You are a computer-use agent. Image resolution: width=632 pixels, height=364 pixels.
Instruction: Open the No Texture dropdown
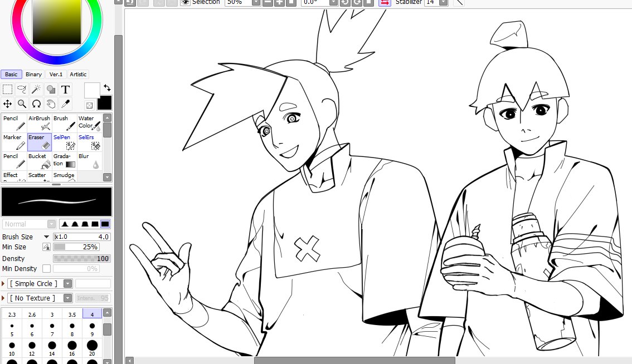(68, 298)
